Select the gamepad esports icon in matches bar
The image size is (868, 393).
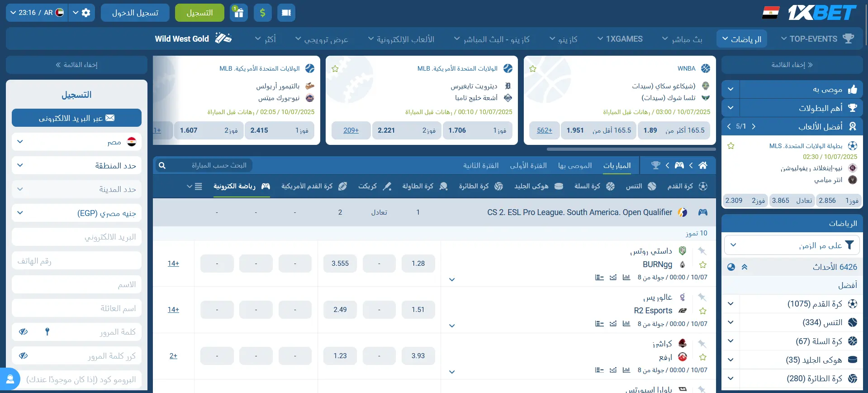click(x=679, y=165)
